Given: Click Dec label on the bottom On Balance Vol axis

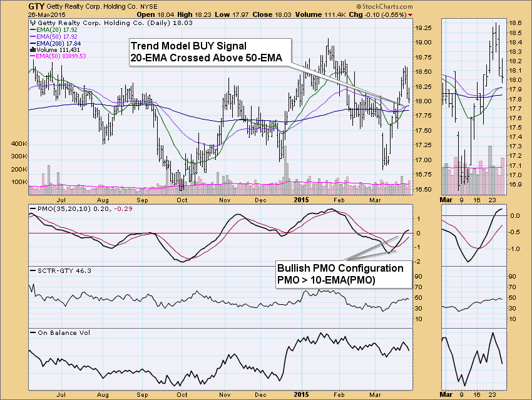Looking at the screenshot, I should pos(260,394).
